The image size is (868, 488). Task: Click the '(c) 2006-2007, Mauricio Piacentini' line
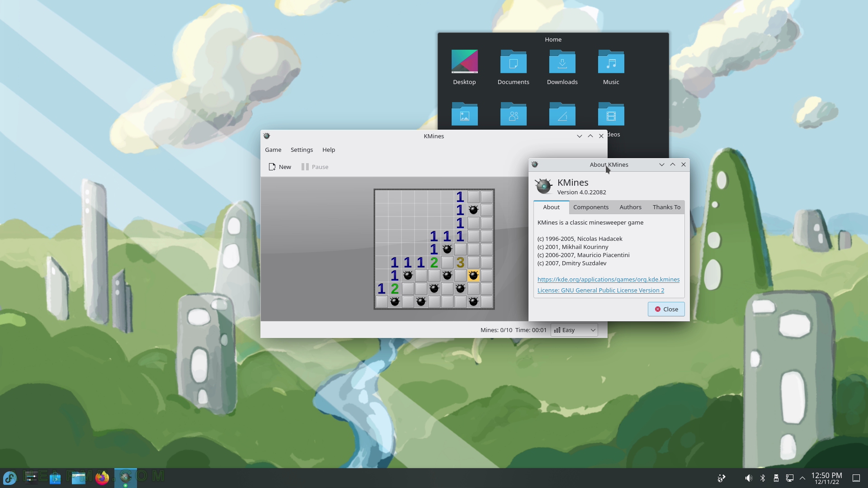point(583,255)
